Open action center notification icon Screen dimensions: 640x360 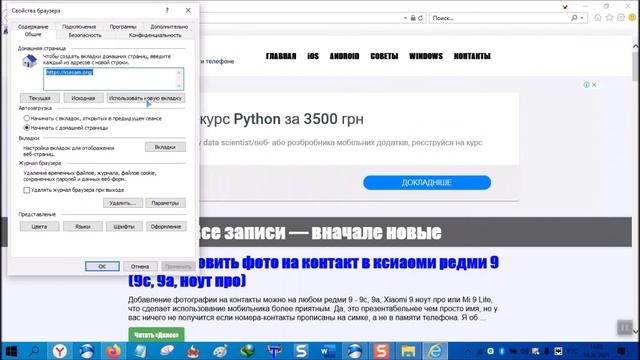click(622, 351)
